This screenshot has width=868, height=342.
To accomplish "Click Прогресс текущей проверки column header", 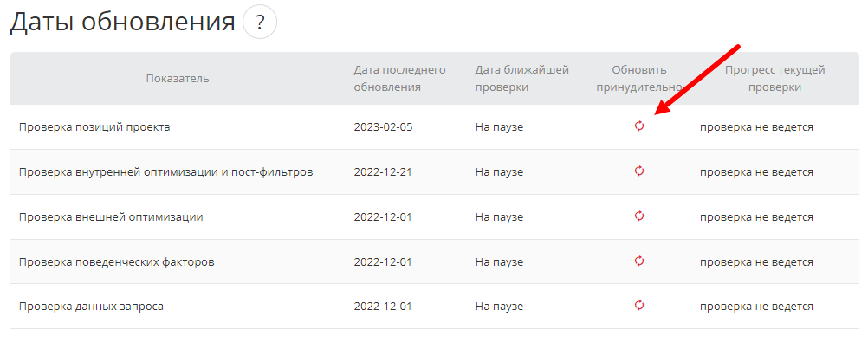I will click(x=775, y=79).
